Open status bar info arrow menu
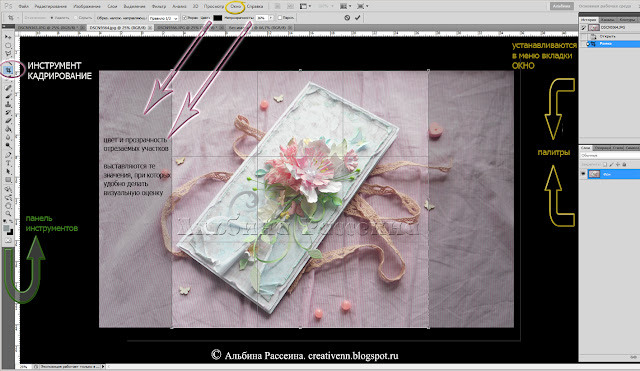The width and height of the screenshot is (640, 371). click(103, 367)
